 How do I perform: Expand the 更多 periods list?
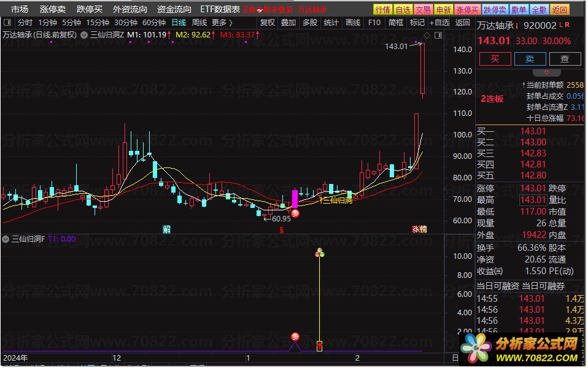(222, 23)
